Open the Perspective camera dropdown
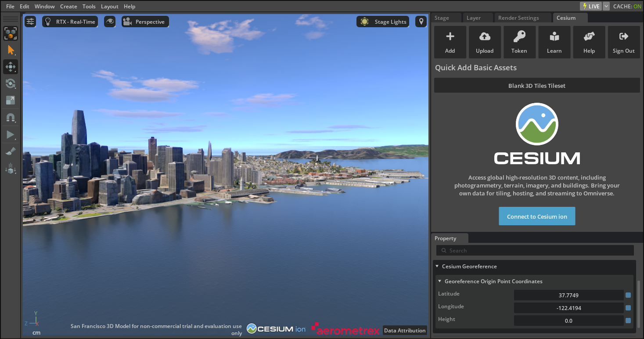This screenshot has height=339, width=644. point(145,21)
